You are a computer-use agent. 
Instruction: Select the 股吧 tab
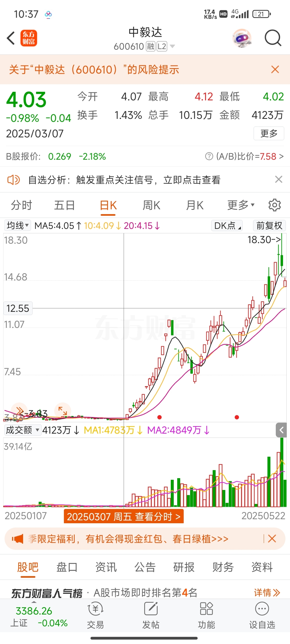click(x=28, y=567)
